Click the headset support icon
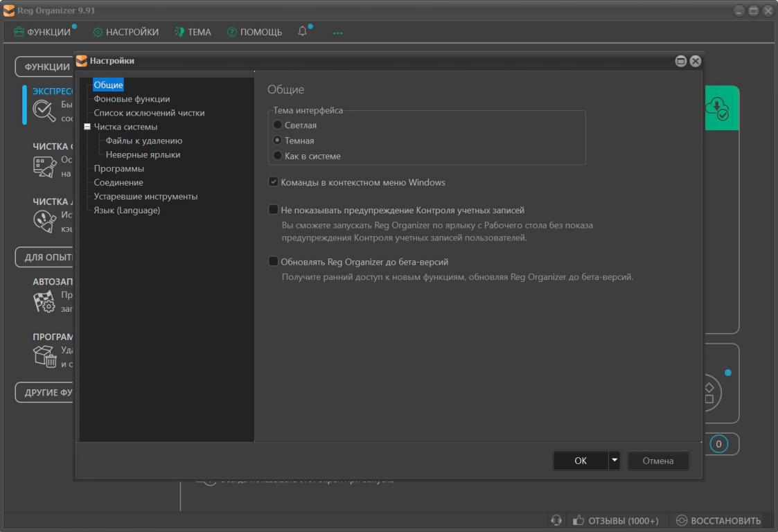Viewport: 778px width, 532px height. click(556, 520)
